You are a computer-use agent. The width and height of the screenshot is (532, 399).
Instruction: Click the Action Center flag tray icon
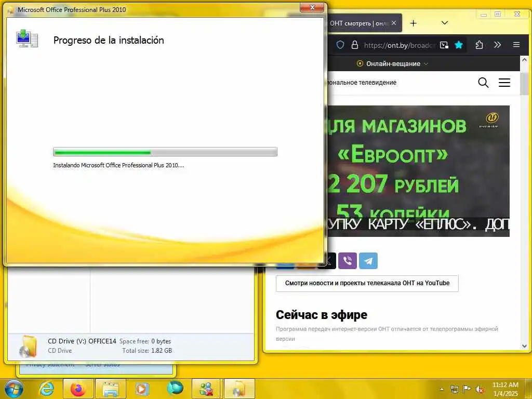467,389
